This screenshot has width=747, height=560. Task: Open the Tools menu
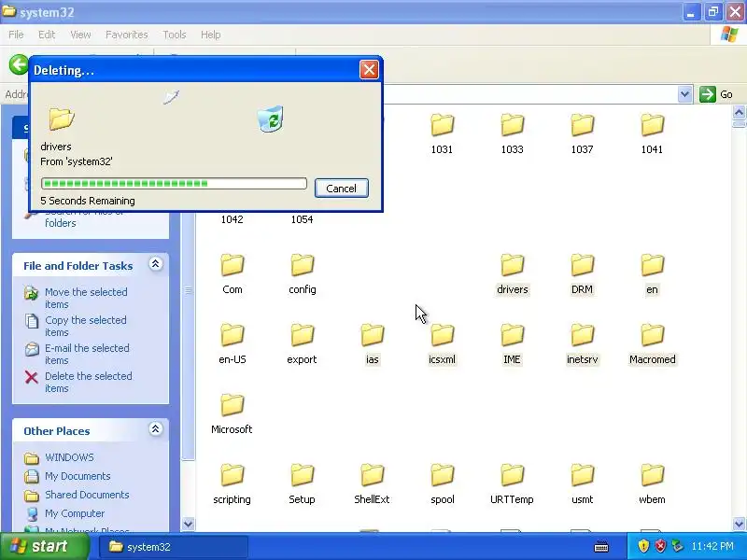tap(175, 35)
